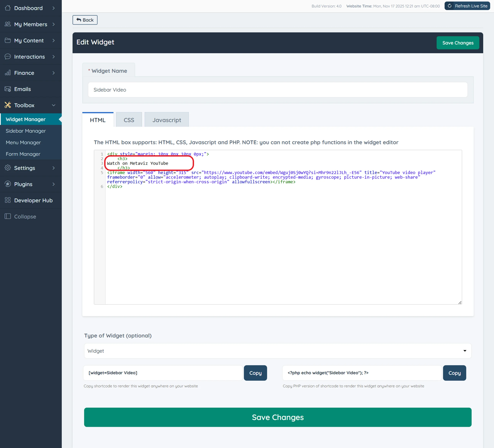The width and height of the screenshot is (494, 448).
Task: Click the Plugins icon in sidebar
Action: pos(8,184)
